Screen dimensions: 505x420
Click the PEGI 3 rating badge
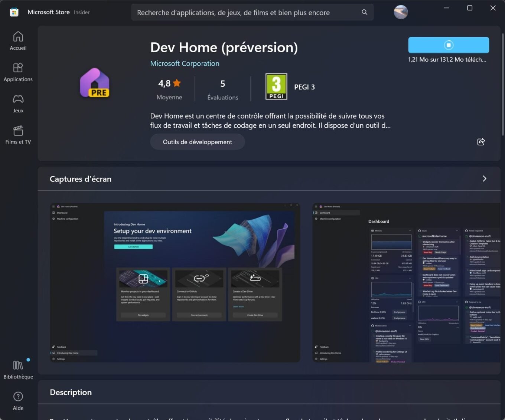pos(276,86)
